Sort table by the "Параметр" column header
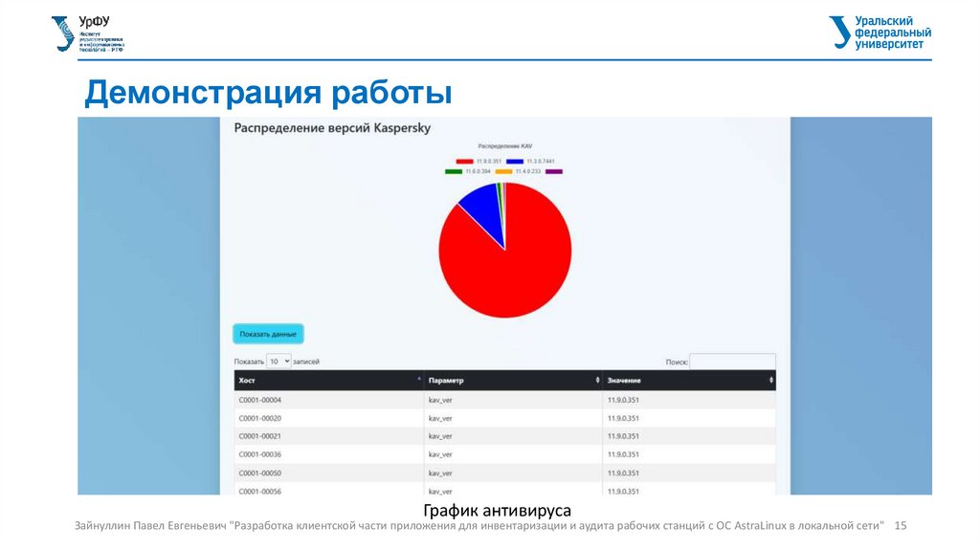Screen dimensions: 980x549 tap(513, 381)
